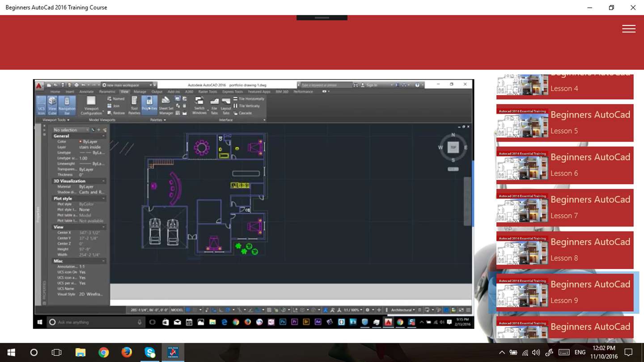Click the TOP face of the ViewCube
The height and width of the screenshot is (362, 644).
pos(453,147)
